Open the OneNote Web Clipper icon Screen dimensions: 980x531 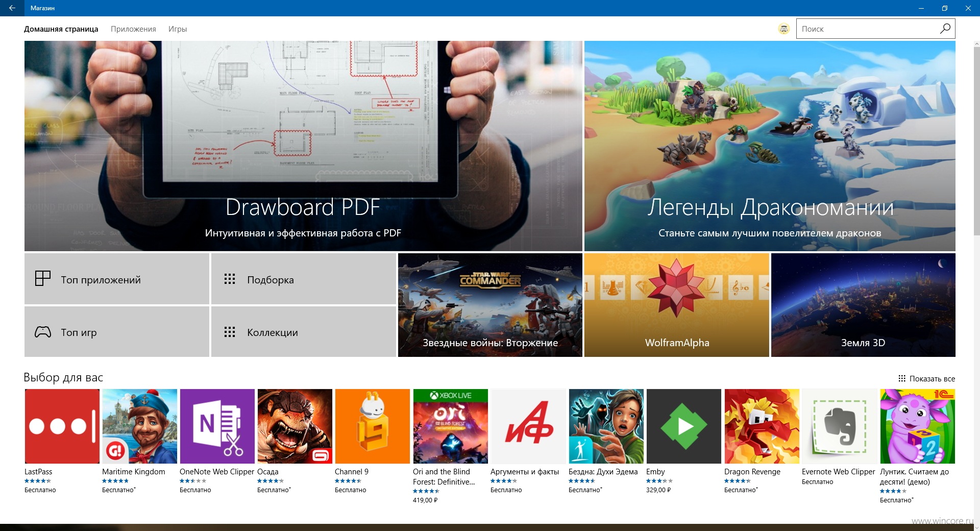click(217, 426)
